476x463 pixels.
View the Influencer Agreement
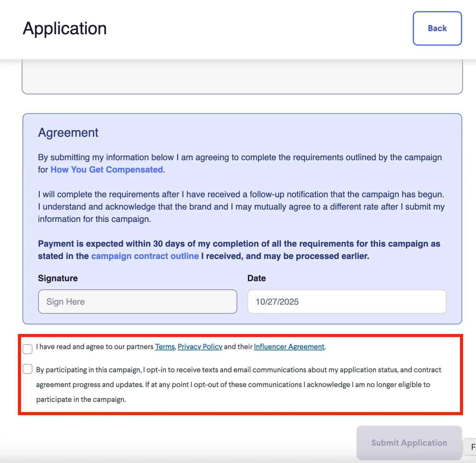289,347
